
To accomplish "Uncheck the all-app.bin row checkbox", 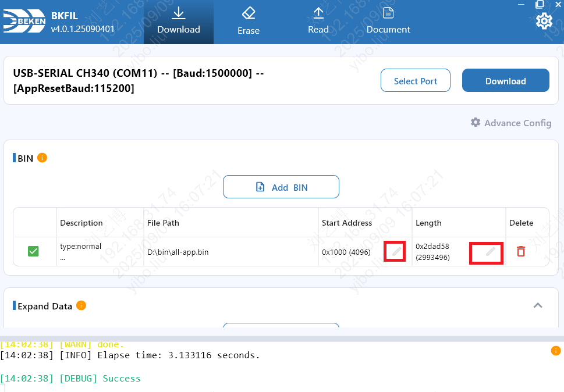I will [34, 251].
